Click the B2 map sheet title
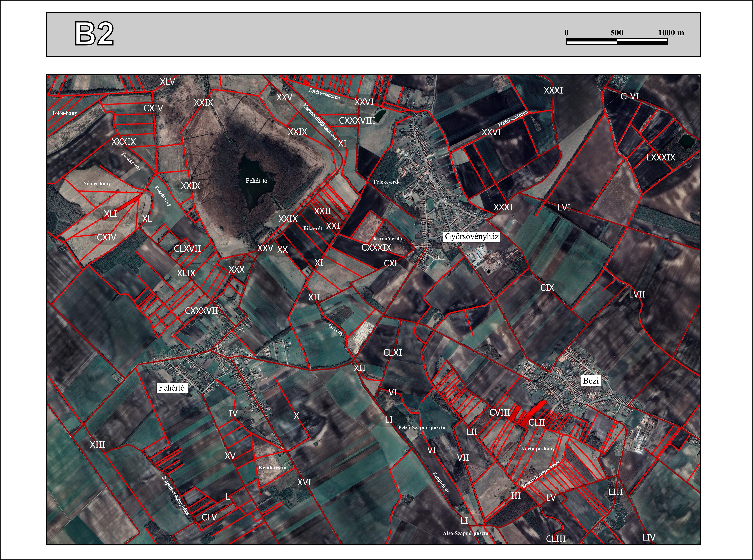The image size is (753, 560). click(94, 34)
